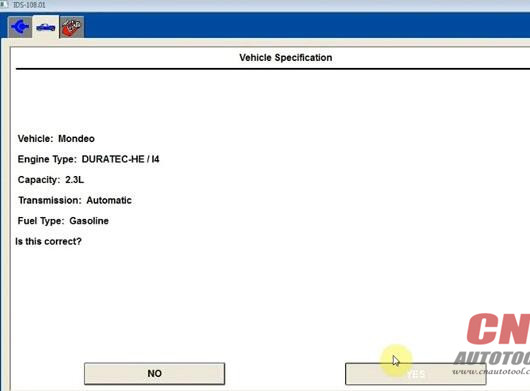530x391 pixels.
Task: Click the Vehicle Specification heading
Action: click(x=286, y=57)
